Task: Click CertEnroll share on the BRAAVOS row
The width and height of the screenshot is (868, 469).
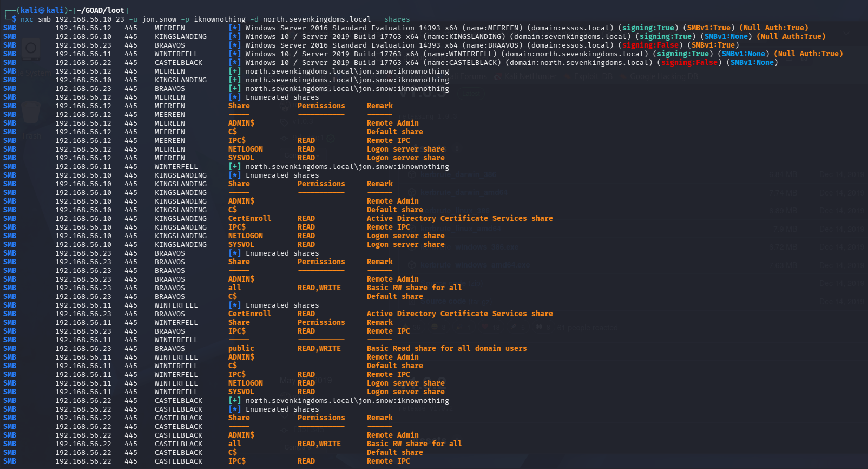Action: pyautogui.click(x=250, y=314)
